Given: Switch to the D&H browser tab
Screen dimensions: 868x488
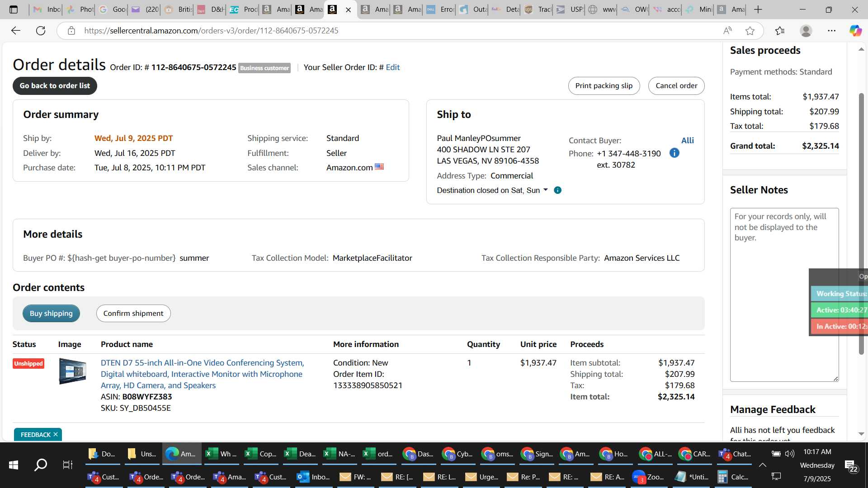Looking at the screenshot, I should pos(210,9).
